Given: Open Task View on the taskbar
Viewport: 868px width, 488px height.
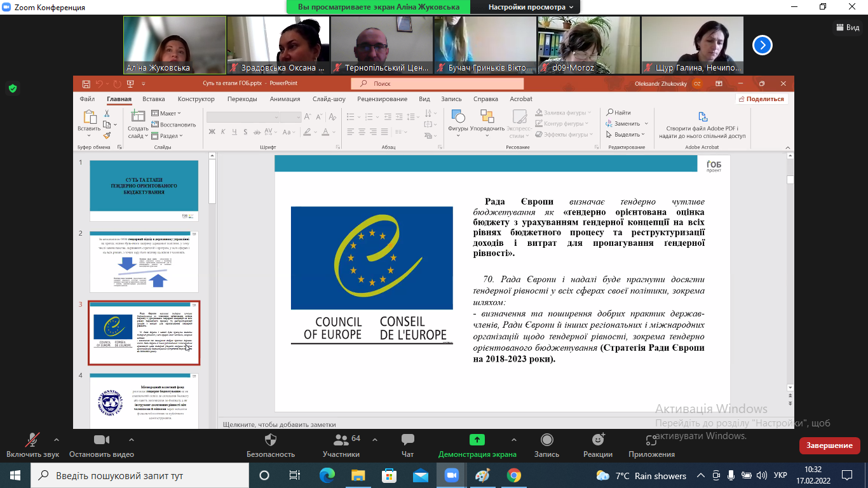Looking at the screenshot, I should pyautogui.click(x=295, y=475).
